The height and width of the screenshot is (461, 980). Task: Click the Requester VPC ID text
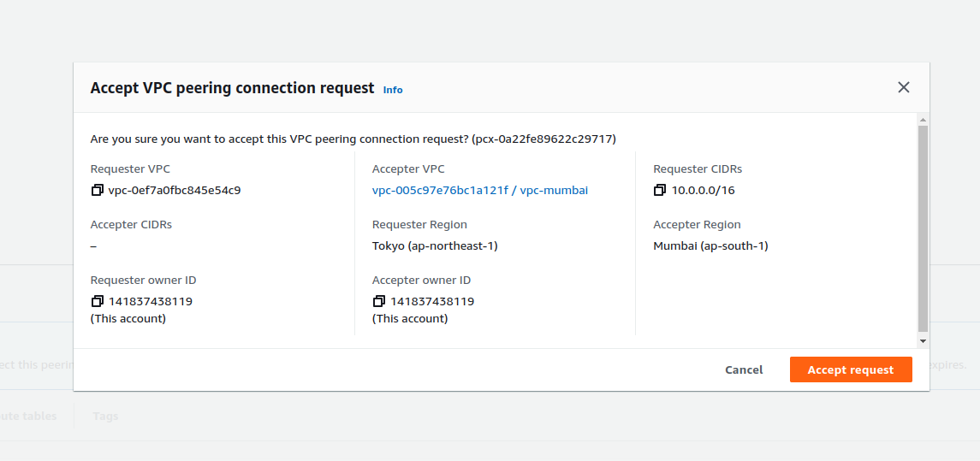pyautogui.click(x=175, y=190)
